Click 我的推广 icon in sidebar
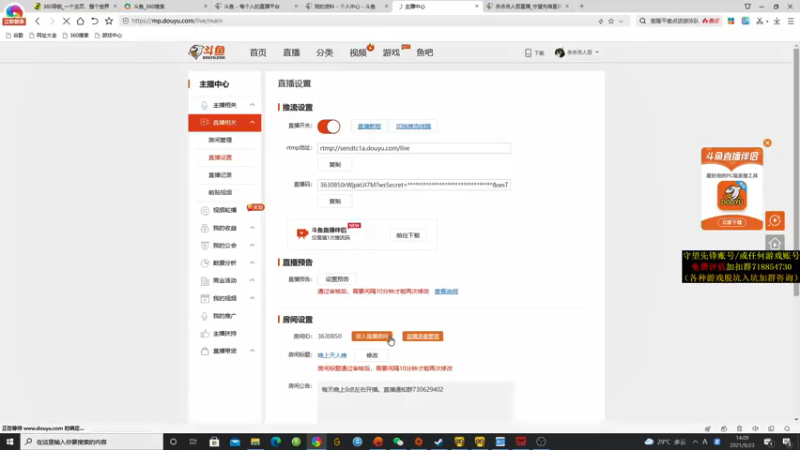The width and height of the screenshot is (800, 450). [x=205, y=316]
